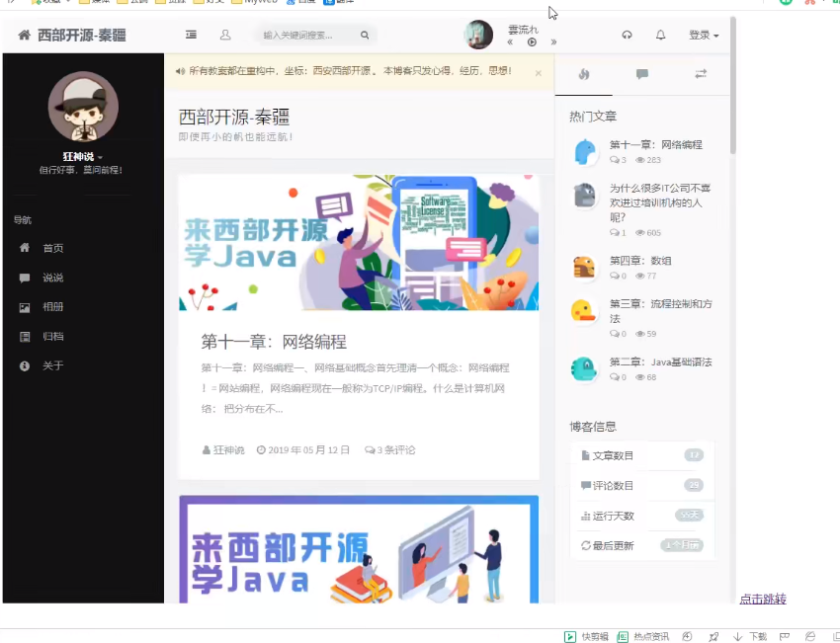Image resolution: width=840 pixels, height=643 pixels.
Task: Go to 首页 in sidebar navigation
Action: click(x=53, y=248)
